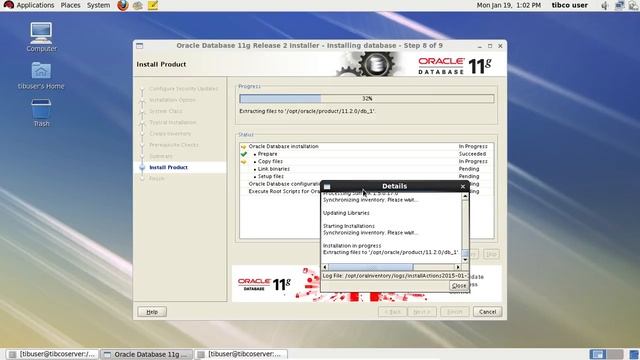Click the green check icon beside Prepare

pos(244,154)
